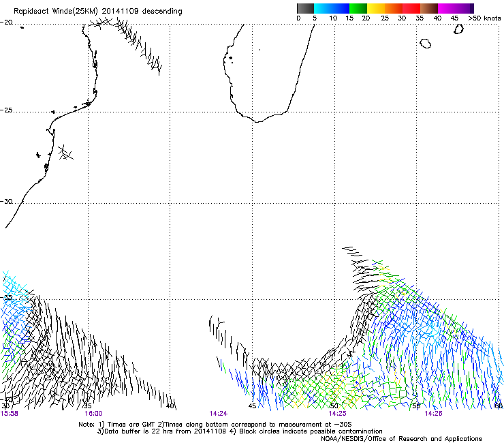Select the '45' label under the color scale
The width and height of the screenshot is (504, 443).
[454, 18]
